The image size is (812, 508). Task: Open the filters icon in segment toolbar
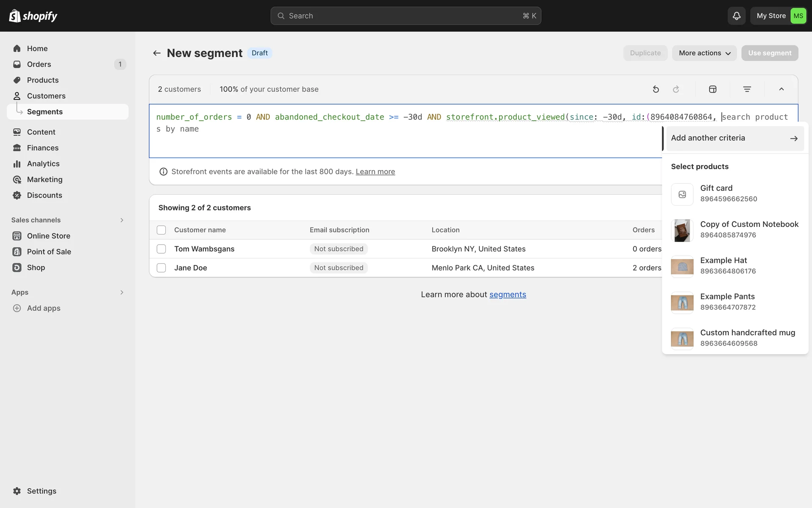[747, 89]
